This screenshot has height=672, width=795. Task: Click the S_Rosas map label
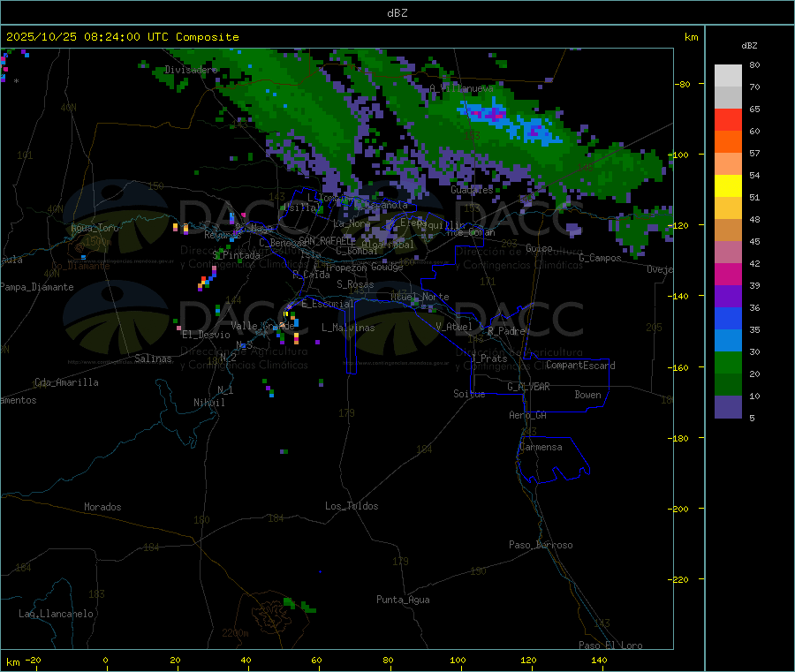click(355, 284)
